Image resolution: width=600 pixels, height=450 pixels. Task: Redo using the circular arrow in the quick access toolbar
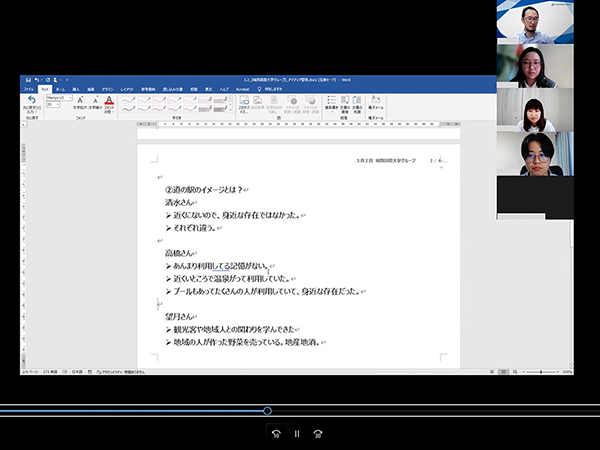click(48, 80)
